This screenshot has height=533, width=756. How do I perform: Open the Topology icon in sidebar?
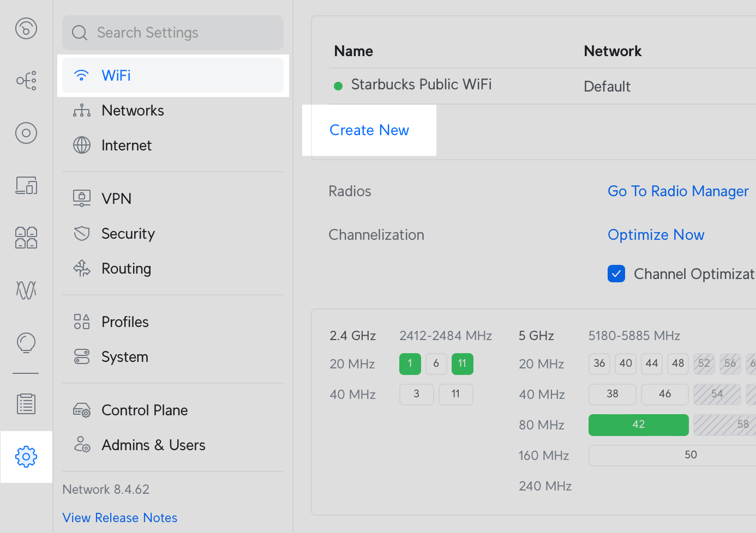[x=26, y=81]
